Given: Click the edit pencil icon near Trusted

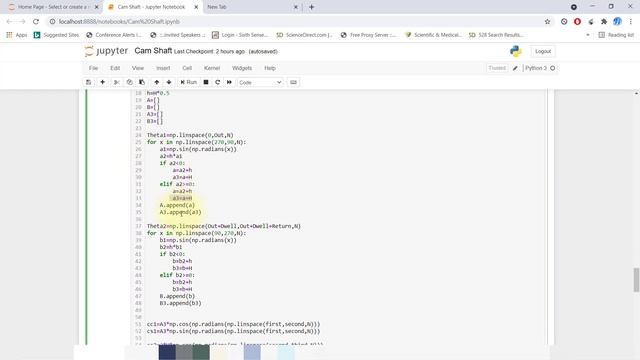Looking at the screenshot, I should pos(515,68).
